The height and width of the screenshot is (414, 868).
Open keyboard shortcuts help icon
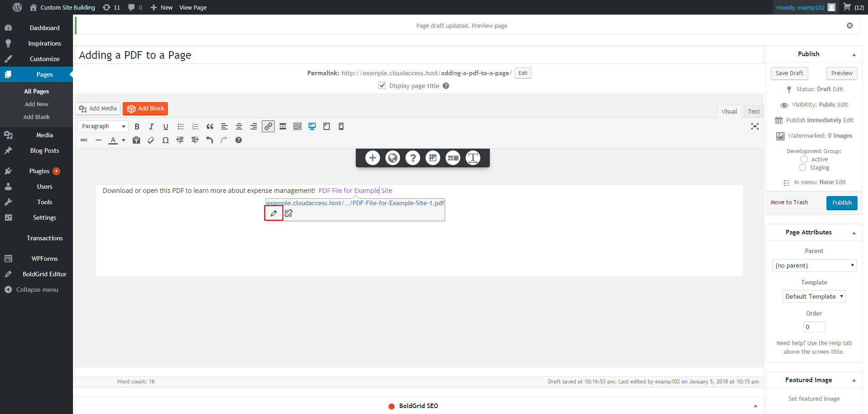click(239, 140)
